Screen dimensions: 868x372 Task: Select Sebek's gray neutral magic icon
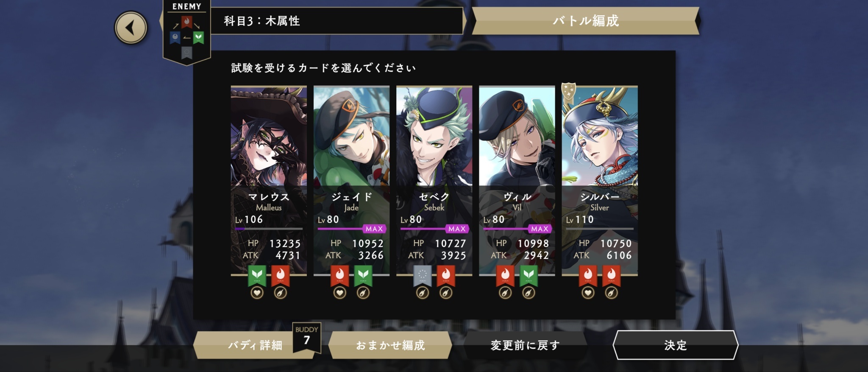(x=422, y=276)
